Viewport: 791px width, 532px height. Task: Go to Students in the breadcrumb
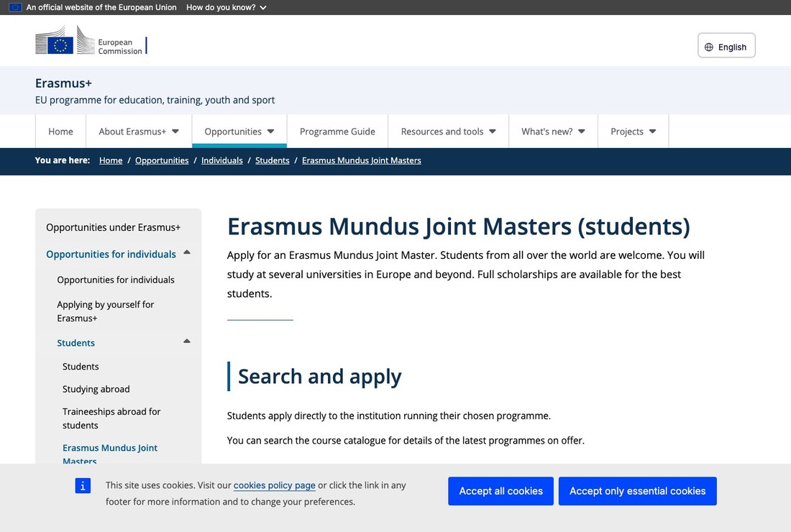tap(273, 160)
